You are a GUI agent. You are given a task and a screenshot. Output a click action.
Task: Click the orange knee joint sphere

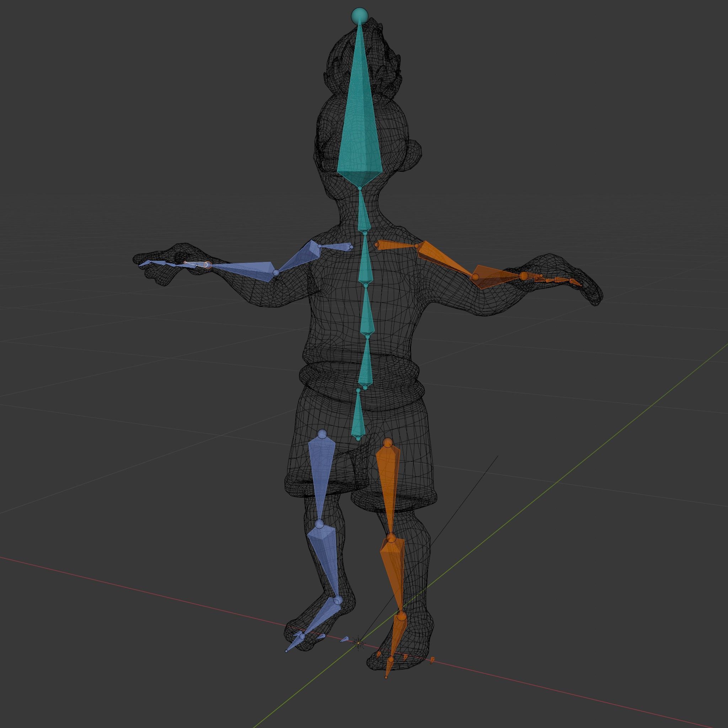tap(391, 537)
